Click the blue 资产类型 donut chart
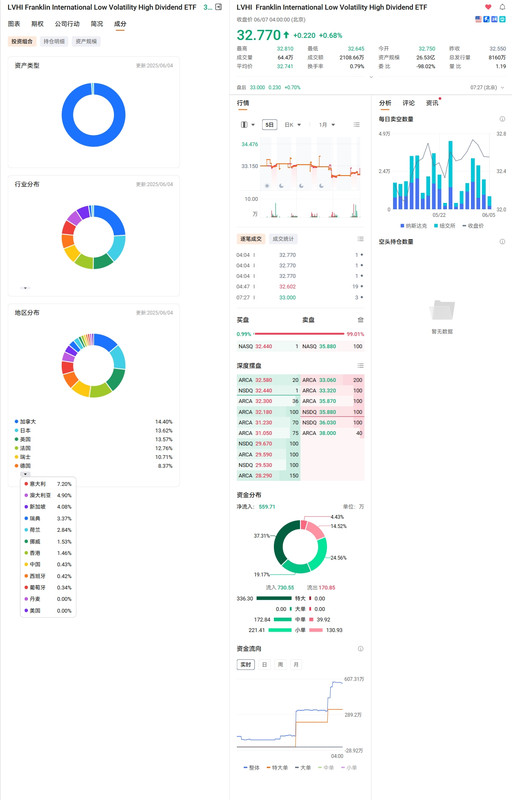The image size is (512, 800). 93,114
